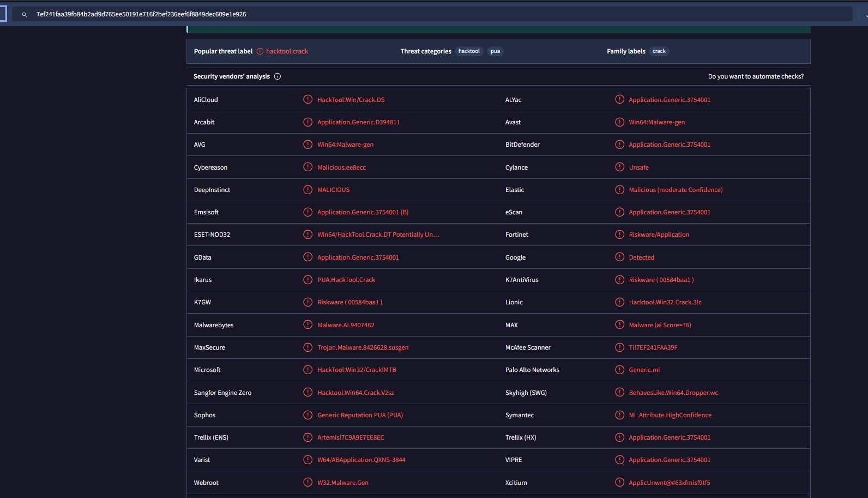Select Palo Alto's Generic.ml result
This screenshot has height=498, width=868.
pyautogui.click(x=644, y=370)
